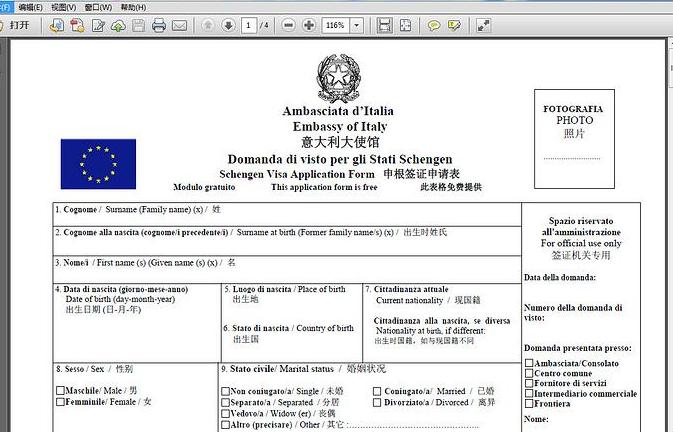This screenshot has height=432, width=673.
Task: Click the fit full page icon
Action: pos(405,25)
